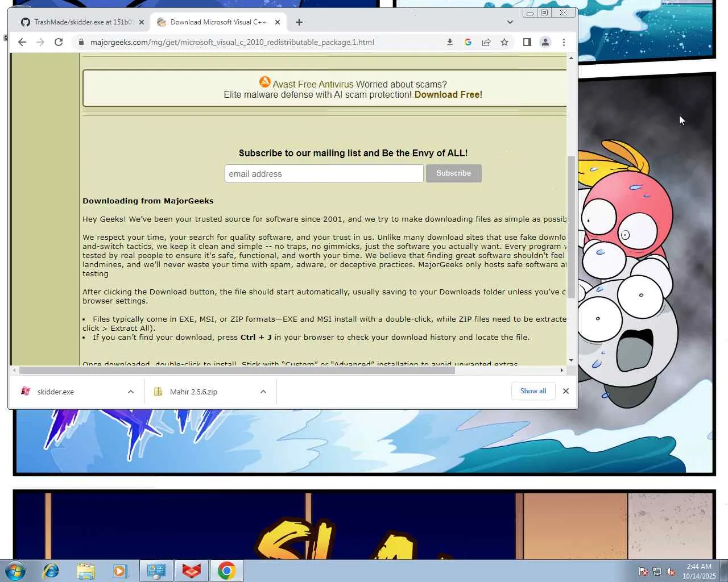Viewport: 728px width, 582px height.
Task: Open the Windows Start menu
Action: (x=15, y=571)
